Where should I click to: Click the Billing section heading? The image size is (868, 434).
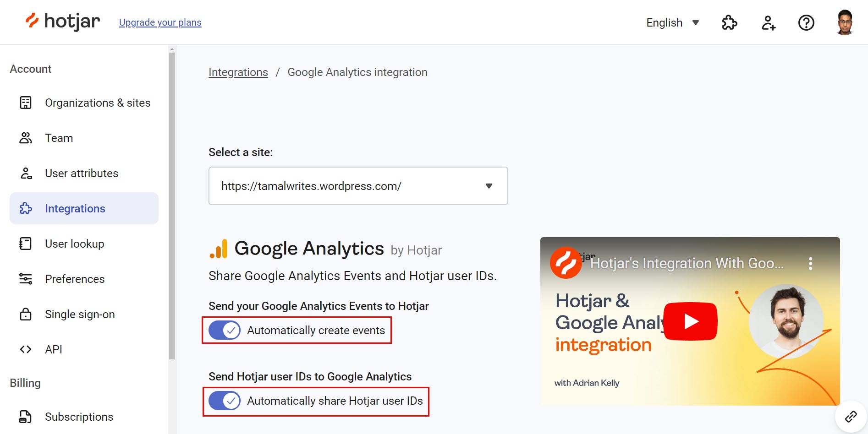click(x=25, y=383)
